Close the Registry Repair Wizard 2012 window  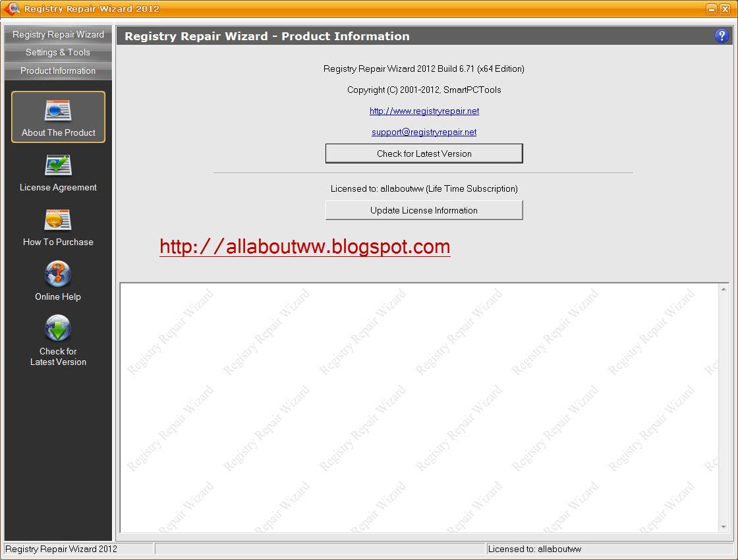725,9
